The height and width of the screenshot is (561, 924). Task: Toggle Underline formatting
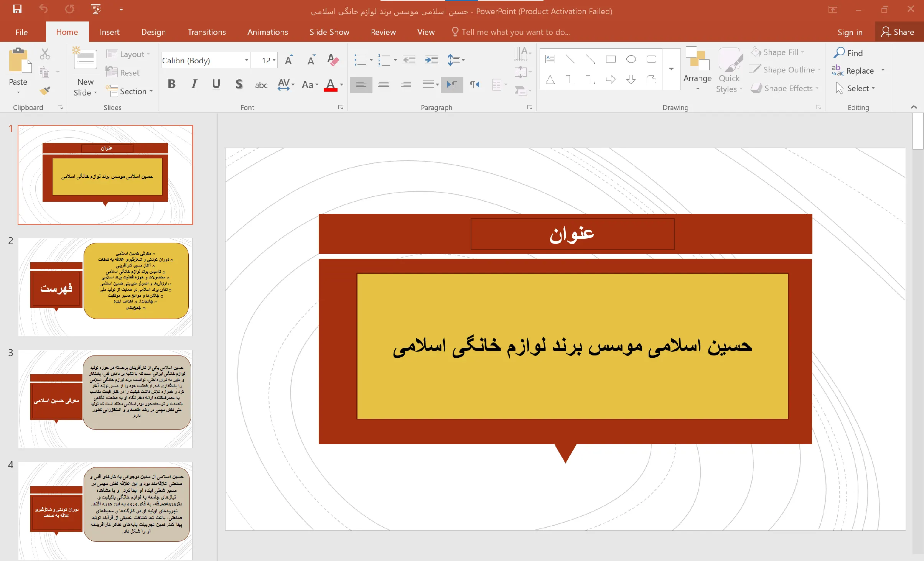click(216, 84)
